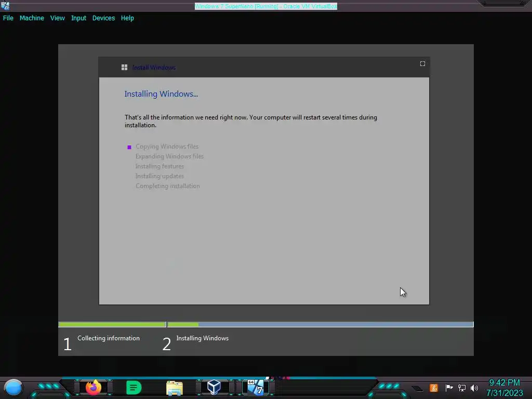The image size is (532, 399).
Task: Select the Windows 7 VM taskbar button
Action: point(256,387)
